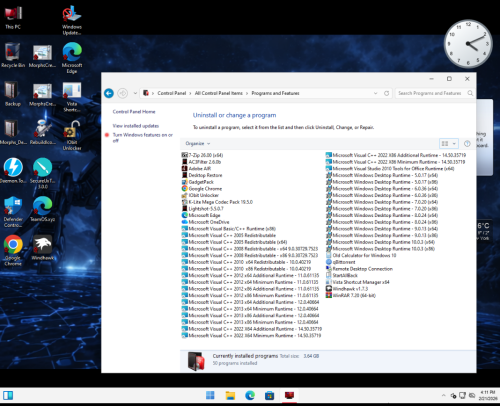Click Microsoft Edge desktop icon
Image resolution: width=500 pixels, height=406 pixels.
pyautogui.click(x=72, y=58)
